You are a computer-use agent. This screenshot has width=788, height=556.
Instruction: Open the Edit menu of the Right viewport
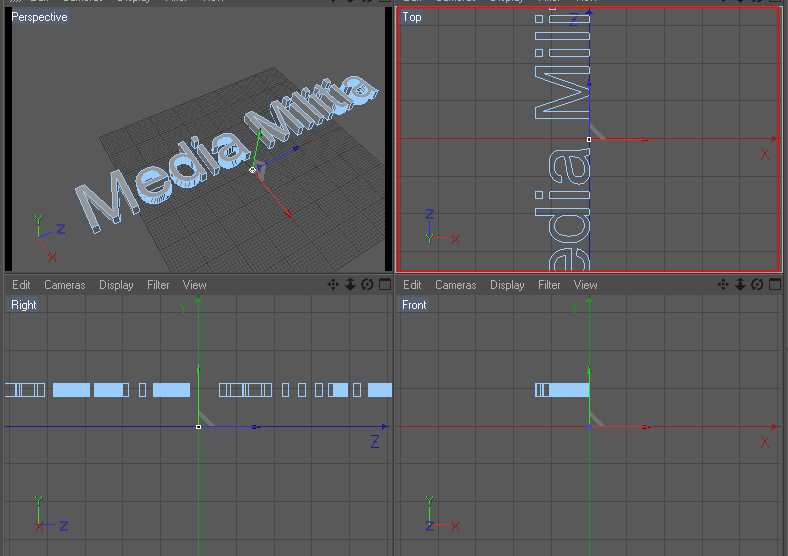click(x=21, y=285)
